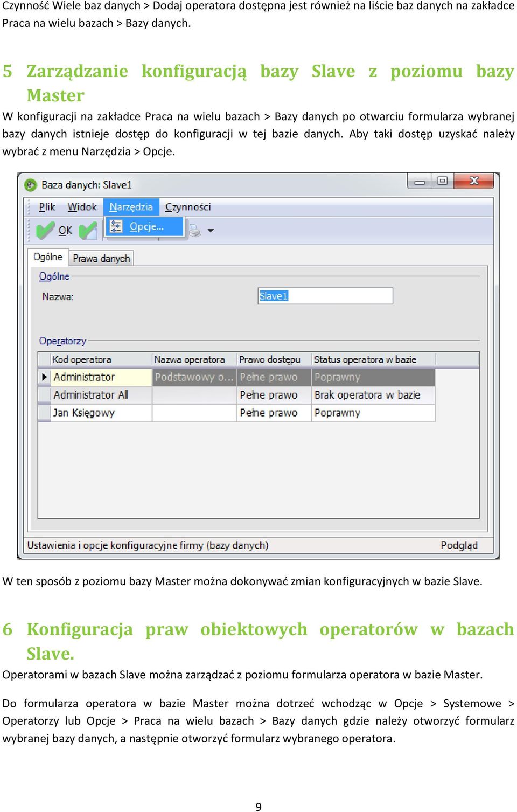Click Poprawny status in the Jan Księgowy row
Screen dimensions: 517x812
[373, 413]
